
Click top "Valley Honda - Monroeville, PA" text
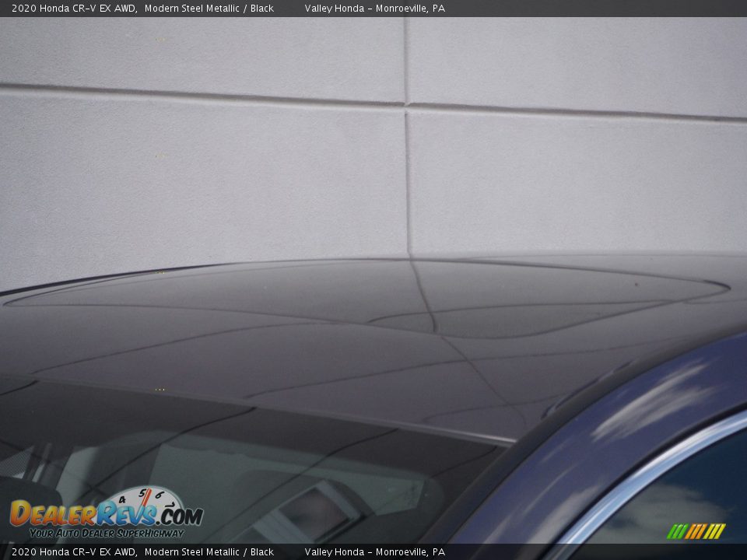tap(374, 9)
